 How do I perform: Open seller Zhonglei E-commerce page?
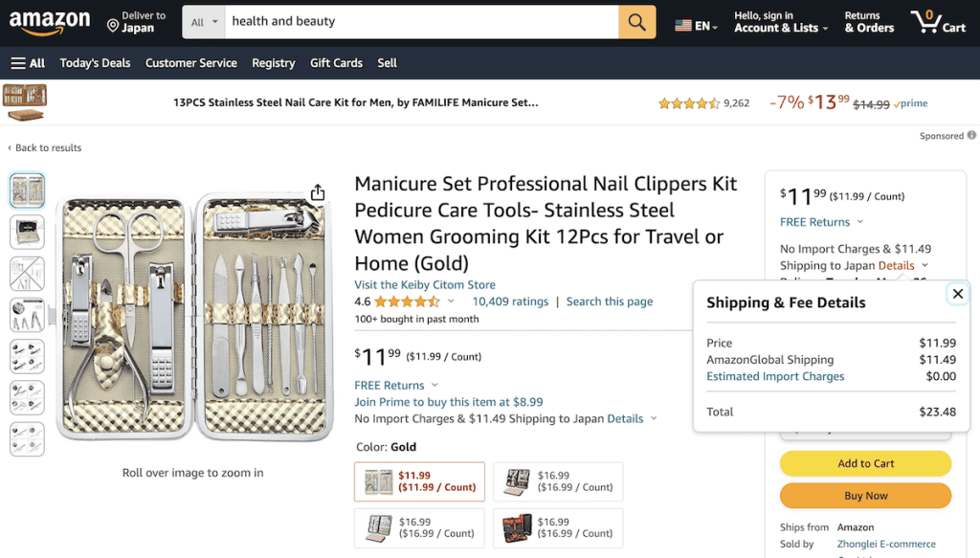(x=885, y=544)
